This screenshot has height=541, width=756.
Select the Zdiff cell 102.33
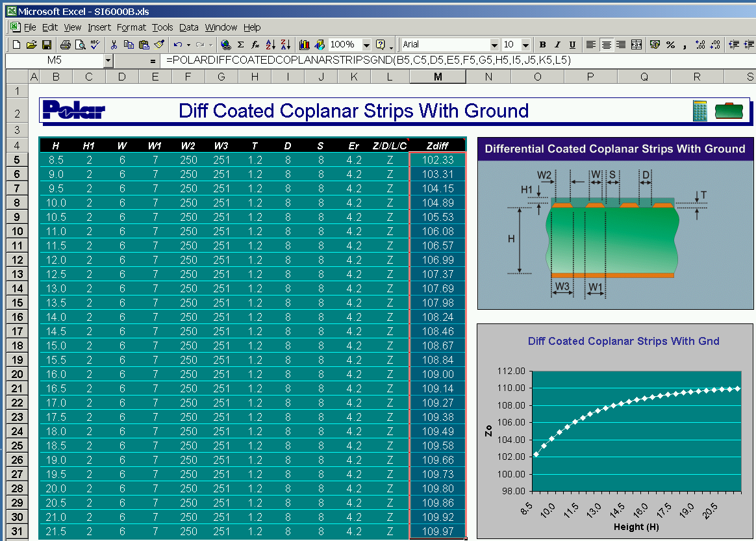pyautogui.click(x=438, y=160)
